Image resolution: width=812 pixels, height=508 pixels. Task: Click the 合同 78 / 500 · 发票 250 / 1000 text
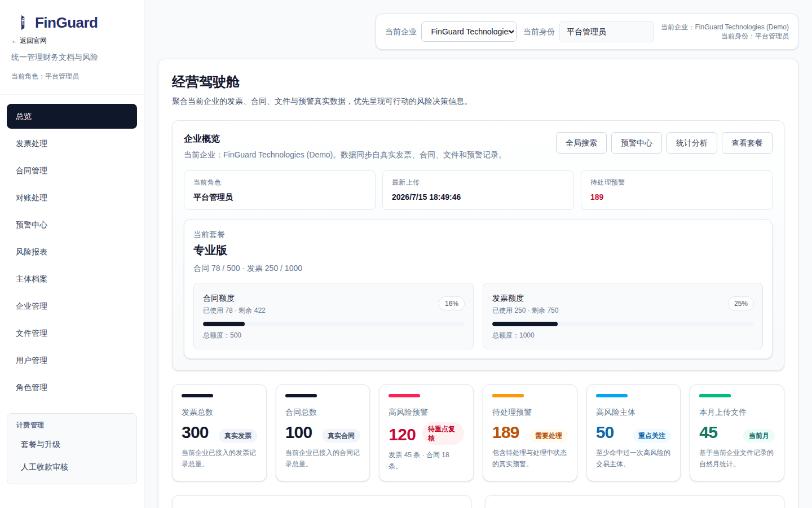[x=248, y=268]
